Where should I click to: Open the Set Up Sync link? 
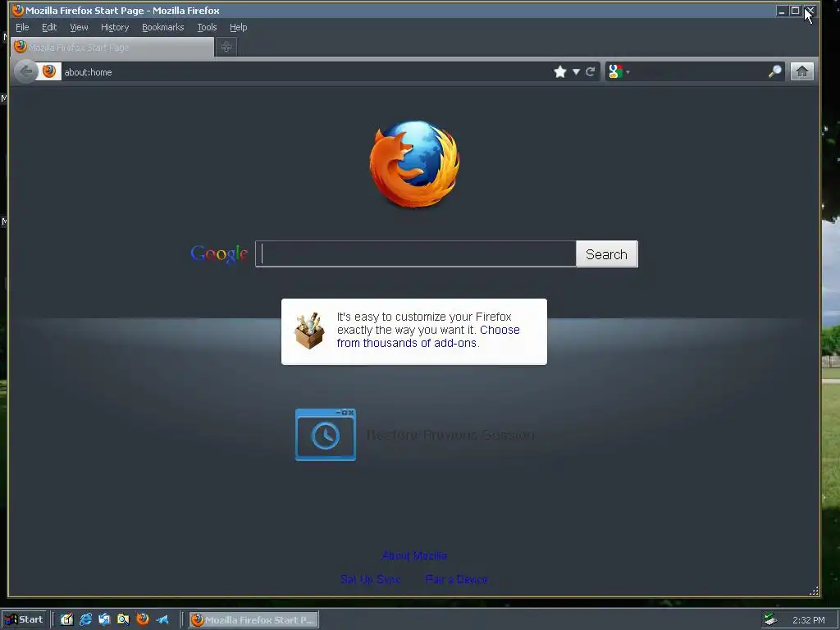click(x=371, y=579)
